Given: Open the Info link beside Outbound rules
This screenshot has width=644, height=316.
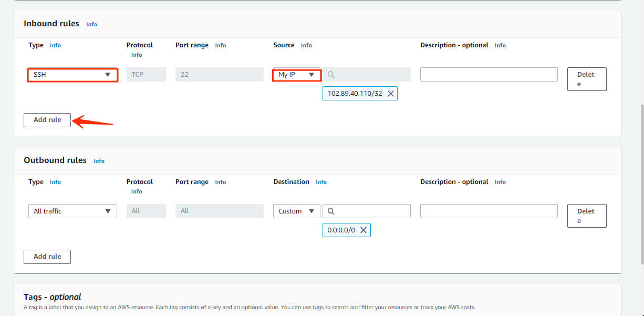Looking at the screenshot, I should [x=99, y=161].
